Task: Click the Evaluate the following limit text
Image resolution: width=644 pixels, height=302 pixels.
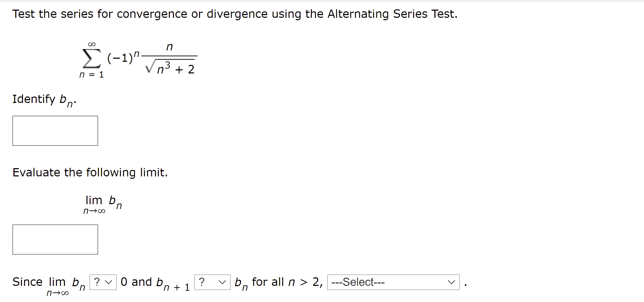Action: point(90,172)
